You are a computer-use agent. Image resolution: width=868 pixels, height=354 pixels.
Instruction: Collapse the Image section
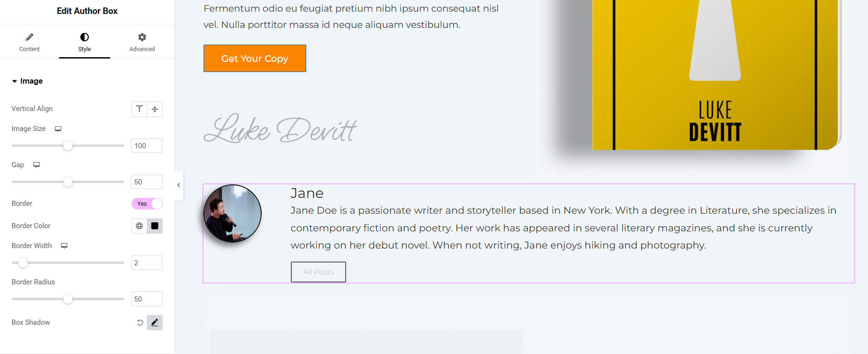[x=27, y=81]
